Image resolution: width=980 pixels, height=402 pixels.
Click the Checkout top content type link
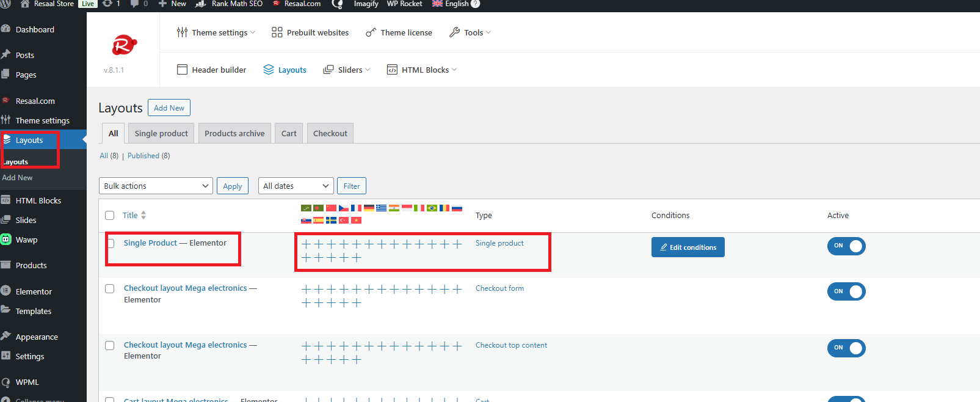pos(511,345)
